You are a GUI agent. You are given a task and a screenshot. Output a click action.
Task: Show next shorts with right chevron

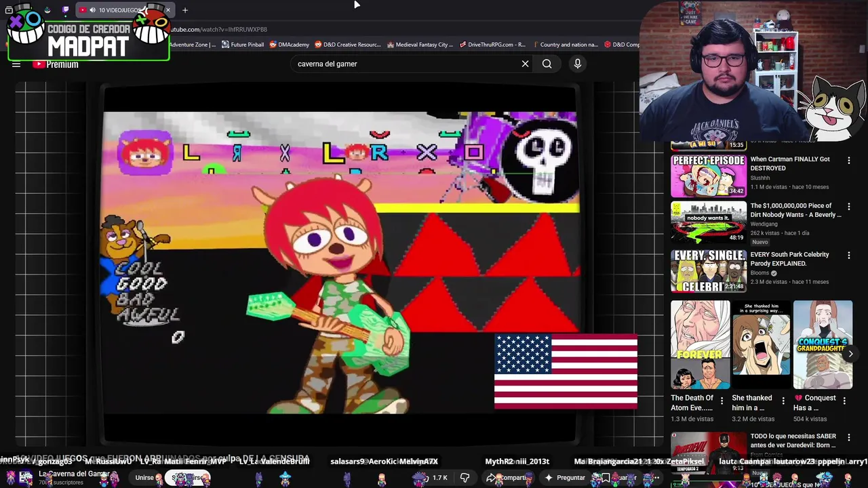(850, 354)
